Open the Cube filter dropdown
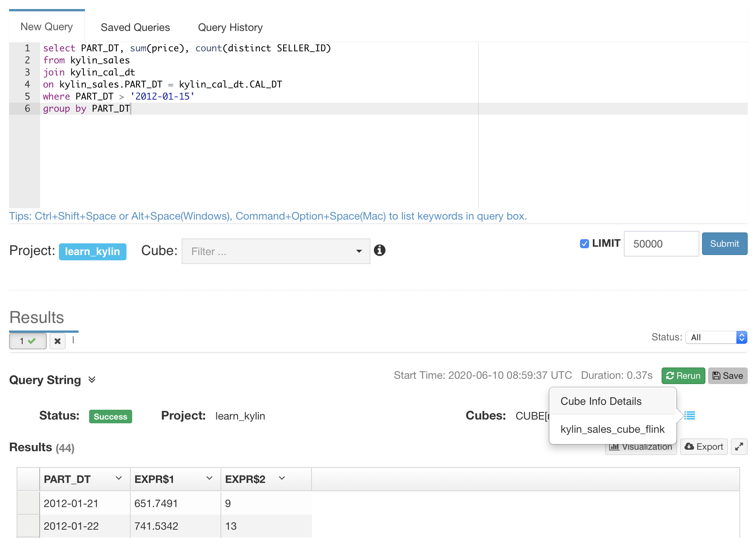The width and height of the screenshot is (756, 538). click(276, 251)
